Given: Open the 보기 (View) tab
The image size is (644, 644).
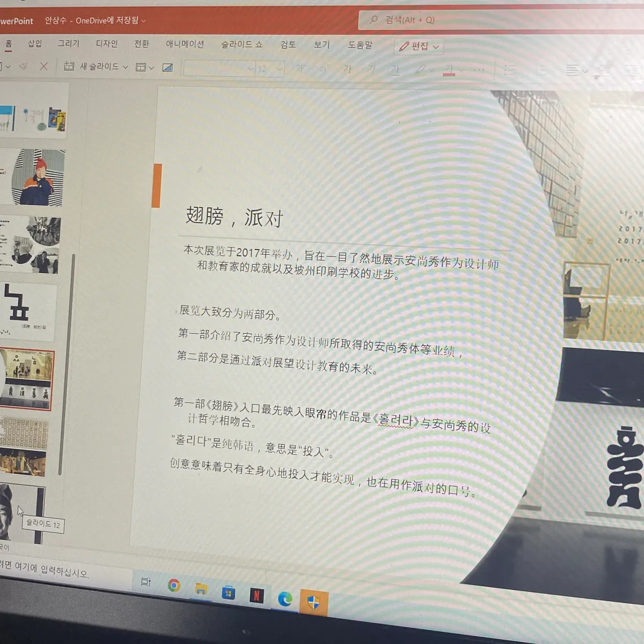Looking at the screenshot, I should coord(322,45).
